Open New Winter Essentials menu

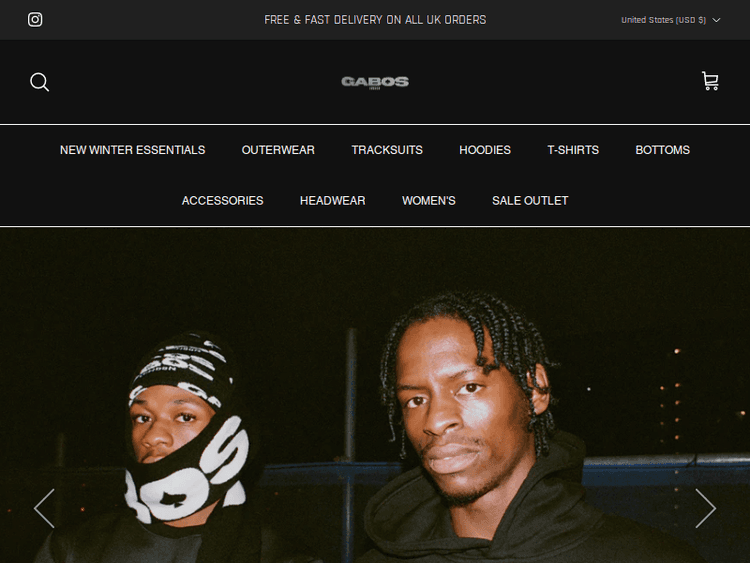coord(132,150)
